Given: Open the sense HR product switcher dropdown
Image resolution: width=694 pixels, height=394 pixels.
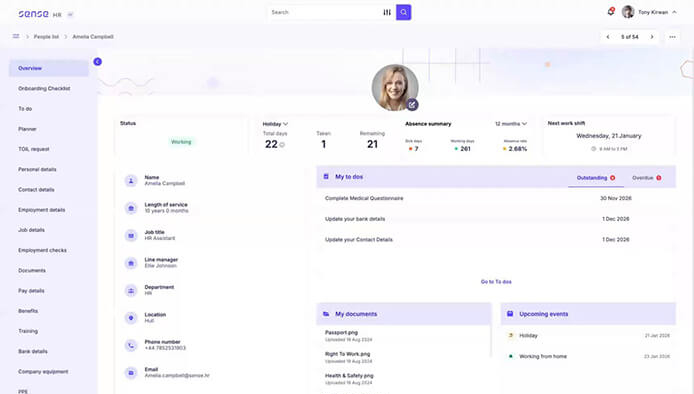Looking at the screenshot, I should click(70, 15).
